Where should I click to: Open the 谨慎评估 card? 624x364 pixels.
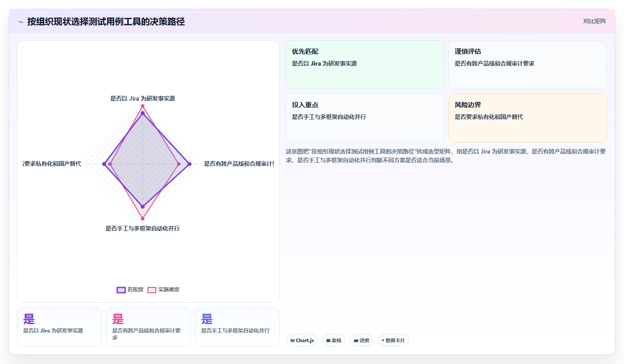[x=528, y=65]
